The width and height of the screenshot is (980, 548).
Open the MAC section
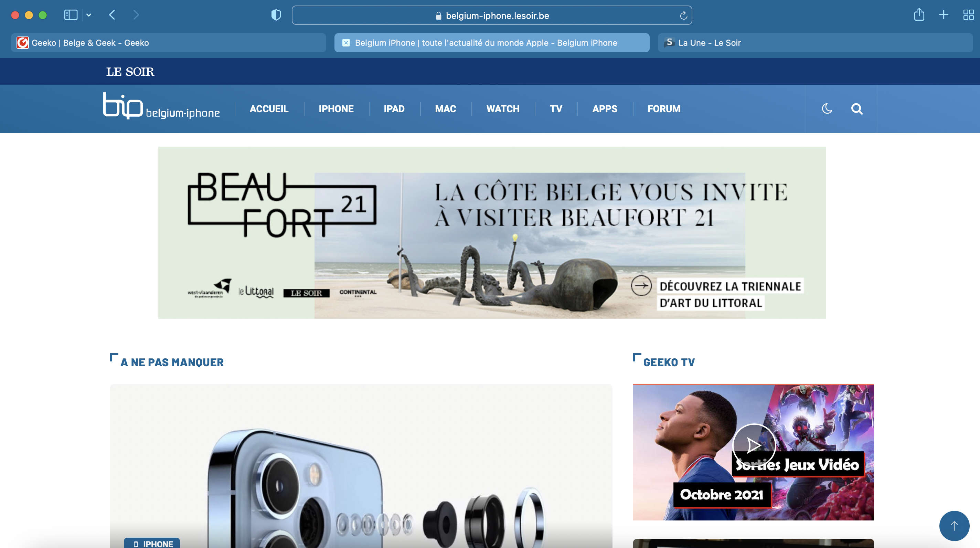coord(446,109)
